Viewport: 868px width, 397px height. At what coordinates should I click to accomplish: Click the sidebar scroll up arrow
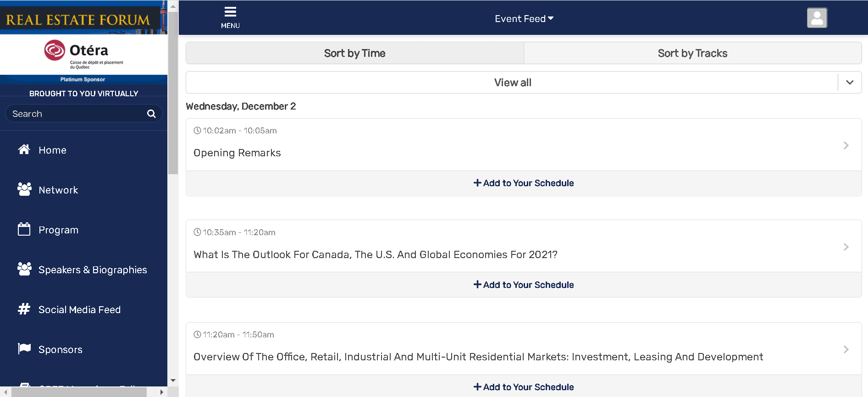tap(173, 6)
